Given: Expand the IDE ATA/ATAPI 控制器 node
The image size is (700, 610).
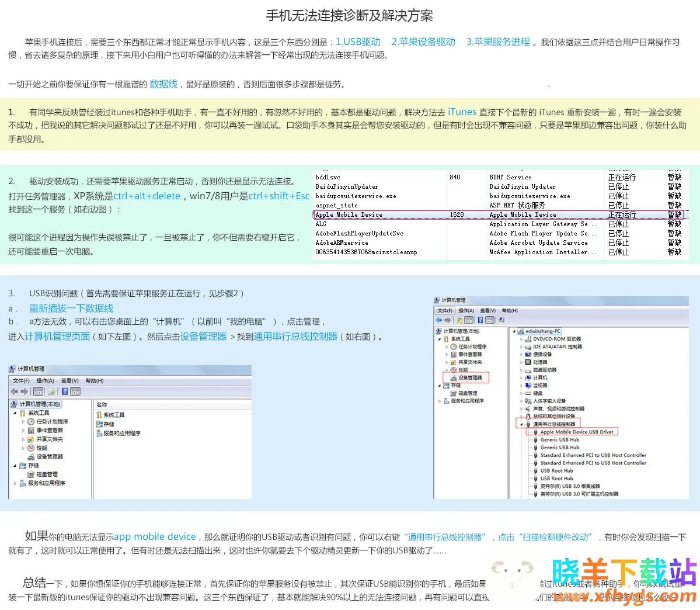Looking at the screenshot, I should pos(521,346).
